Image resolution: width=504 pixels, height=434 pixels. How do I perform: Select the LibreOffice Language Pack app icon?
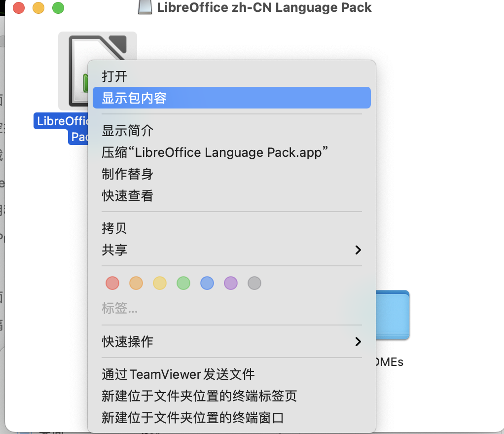tap(78, 71)
